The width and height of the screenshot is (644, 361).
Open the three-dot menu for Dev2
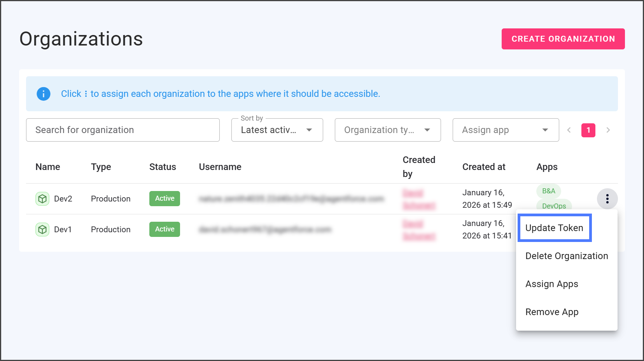coord(607,199)
